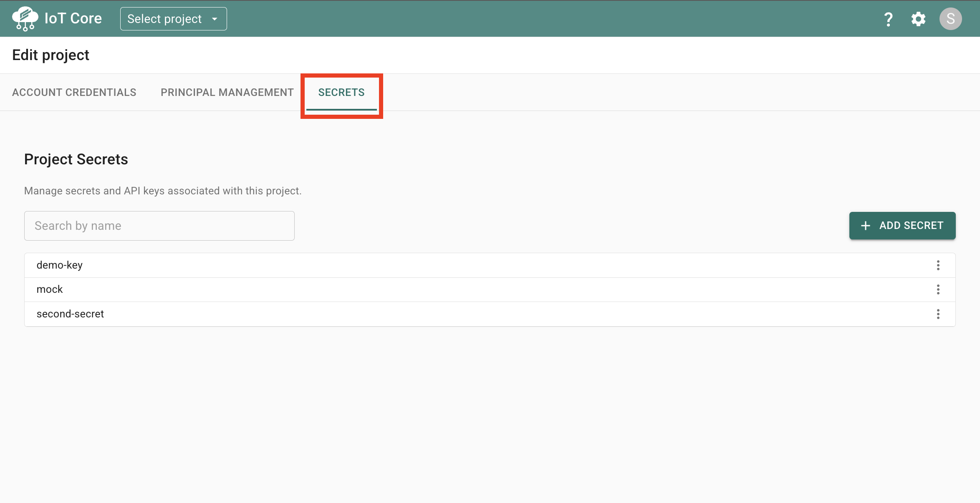Click the IoT Core title text
980x503 pixels.
coord(73,18)
